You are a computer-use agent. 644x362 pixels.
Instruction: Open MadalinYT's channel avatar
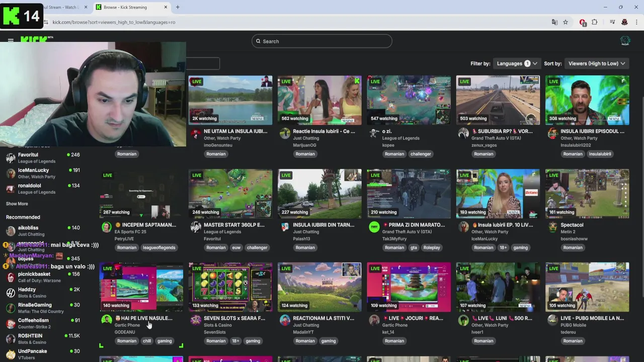pos(285,320)
